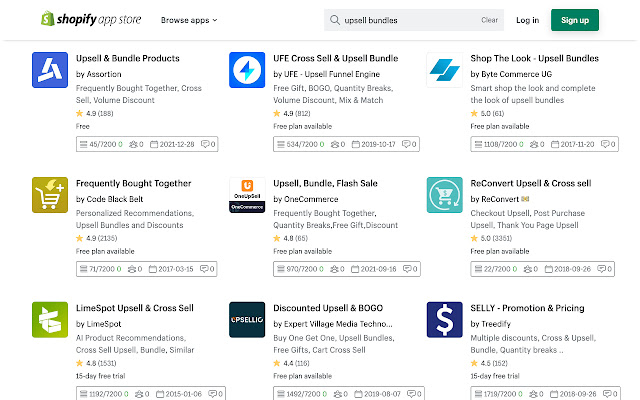Open the ReConvert shopping cart icon
Image resolution: width=640 pixels, height=400 pixels.
click(443, 195)
